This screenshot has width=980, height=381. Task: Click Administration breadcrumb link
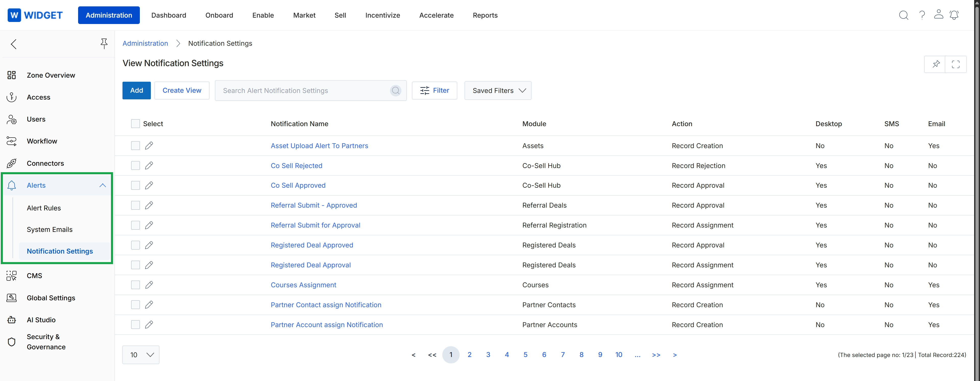click(x=145, y=43)
